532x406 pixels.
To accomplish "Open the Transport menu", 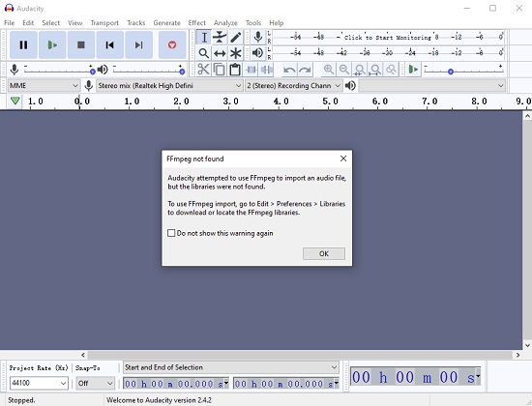I will (x=104, y=23).
